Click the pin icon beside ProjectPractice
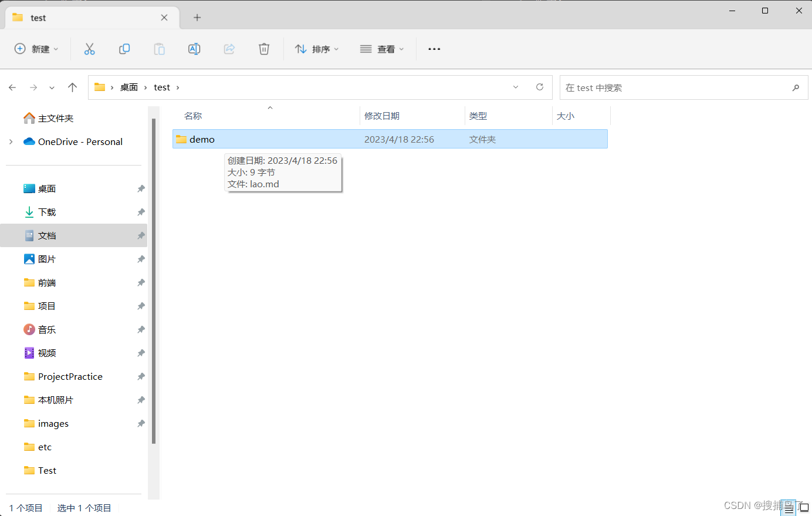Image resolution: width=812 pixels, height=516 pixels. click(141, 377)
